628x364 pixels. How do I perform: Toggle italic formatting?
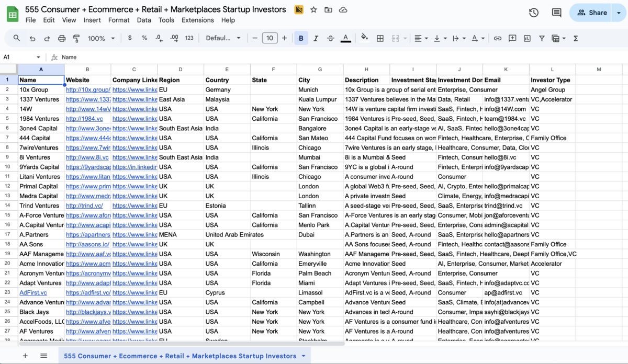pos(316,38)
